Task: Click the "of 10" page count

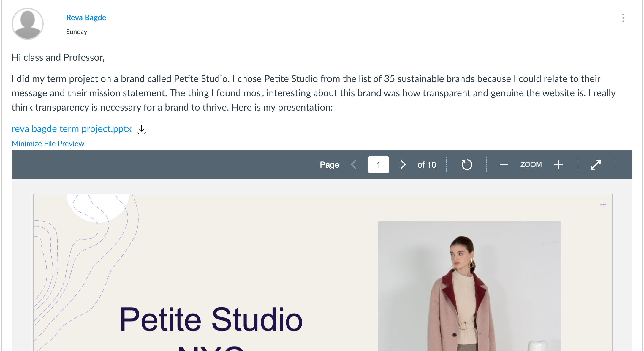Action: tap(427, 165)
